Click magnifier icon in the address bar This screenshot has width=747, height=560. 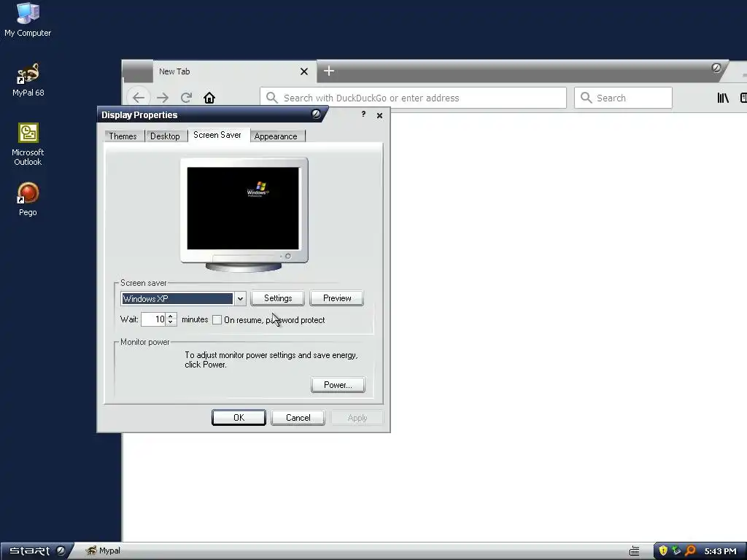tap(271, 98)
